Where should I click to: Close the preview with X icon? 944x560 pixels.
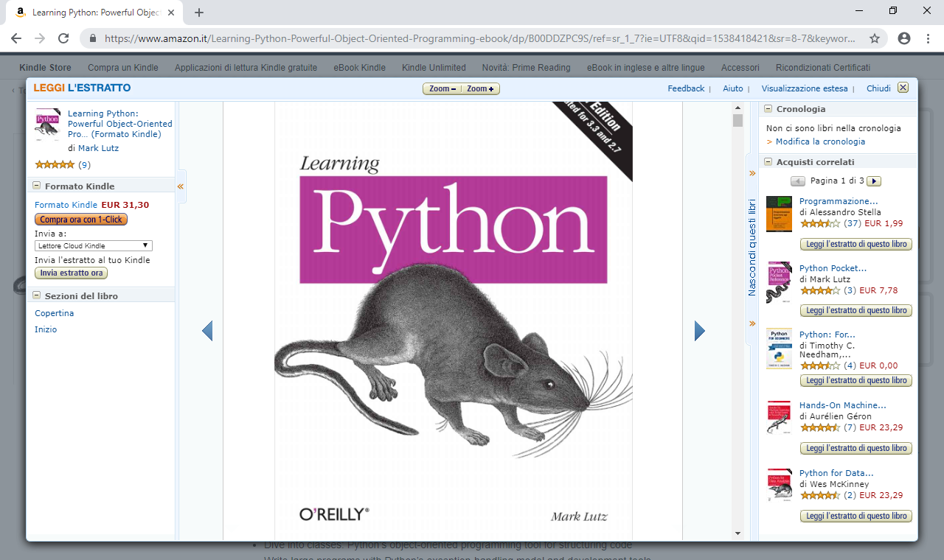coord(903,88)
